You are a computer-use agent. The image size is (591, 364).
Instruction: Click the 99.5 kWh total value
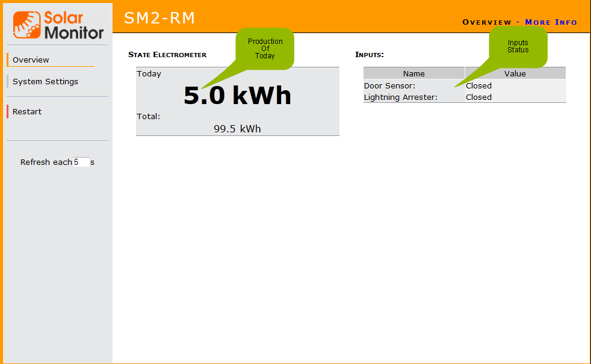coord(237,129)
